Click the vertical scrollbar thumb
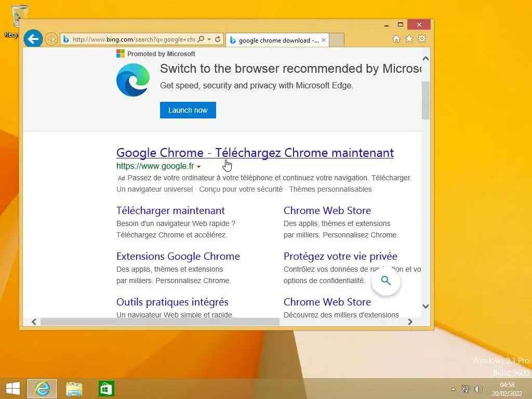Screen dimensions: 532x399 (426, 100)
